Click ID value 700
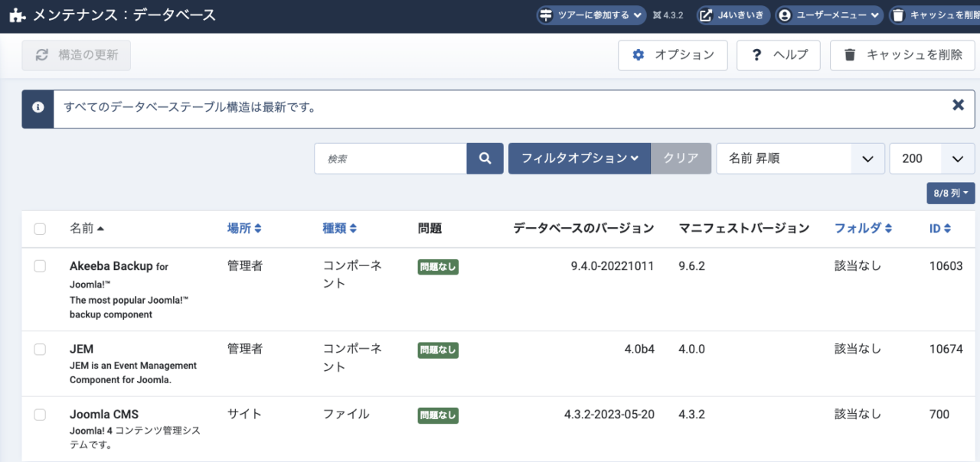The height and width of the screenshot is (462, 980). [x=939, y=415]
